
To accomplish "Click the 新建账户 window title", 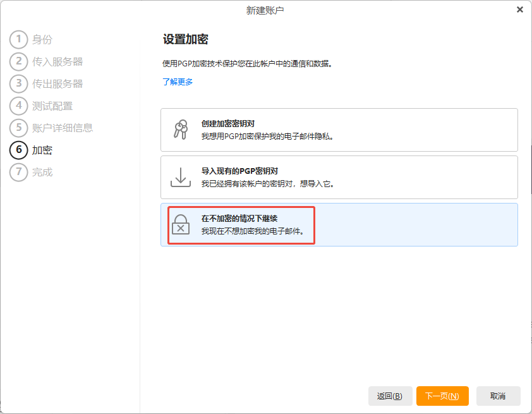I will tap(265, 11).
